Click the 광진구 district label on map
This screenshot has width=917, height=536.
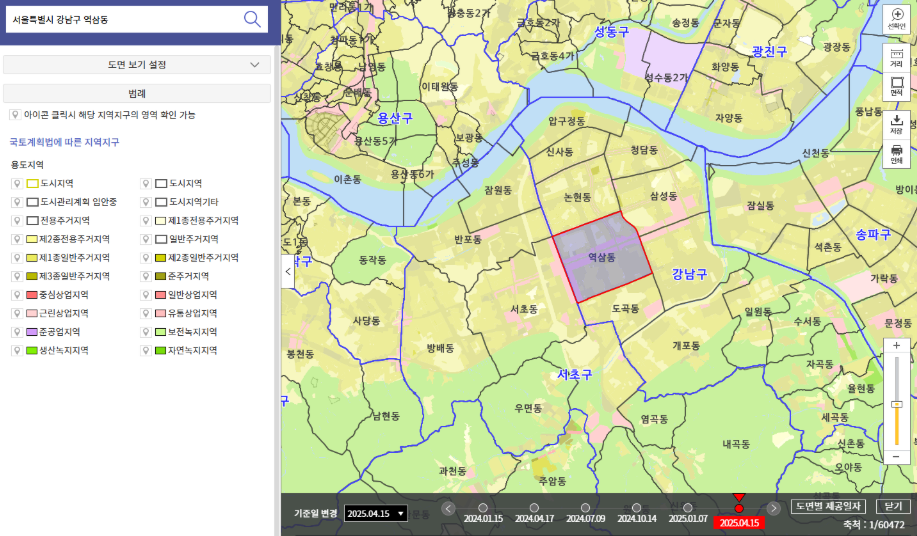pos(770,51)
